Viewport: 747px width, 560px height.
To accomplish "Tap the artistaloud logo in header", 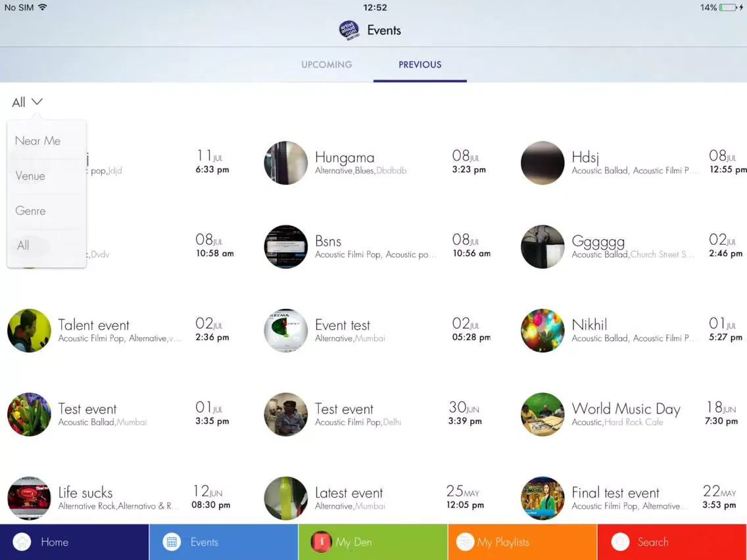I will 349,30.
